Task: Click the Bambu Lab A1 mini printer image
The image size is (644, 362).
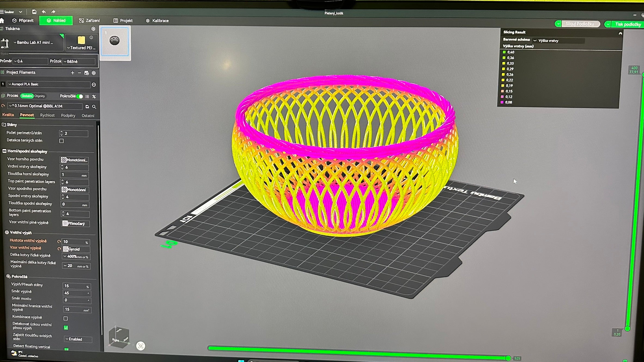Action: coord(5,44)
